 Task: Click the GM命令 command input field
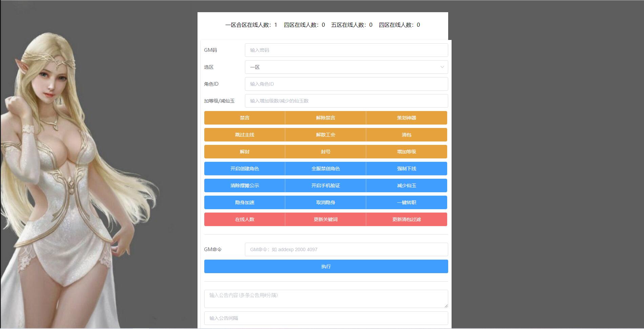[346, 249]
